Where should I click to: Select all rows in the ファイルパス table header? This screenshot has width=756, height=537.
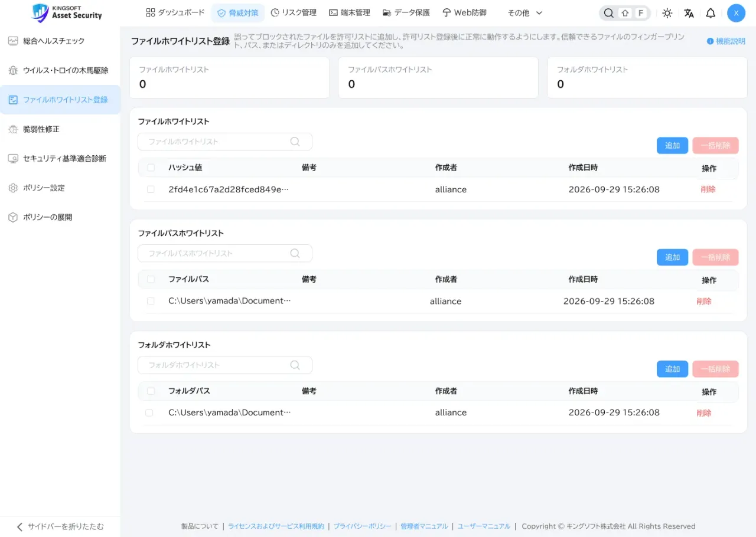151,279
